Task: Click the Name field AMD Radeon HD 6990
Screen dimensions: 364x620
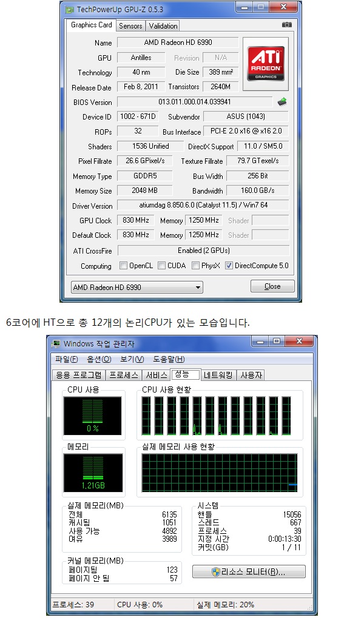Action: point(178,42)
